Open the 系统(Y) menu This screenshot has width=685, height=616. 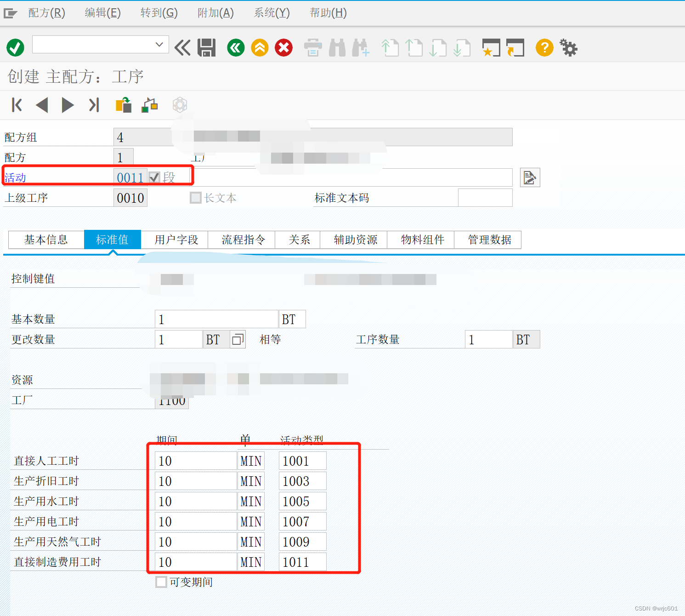tap(272, 13)
